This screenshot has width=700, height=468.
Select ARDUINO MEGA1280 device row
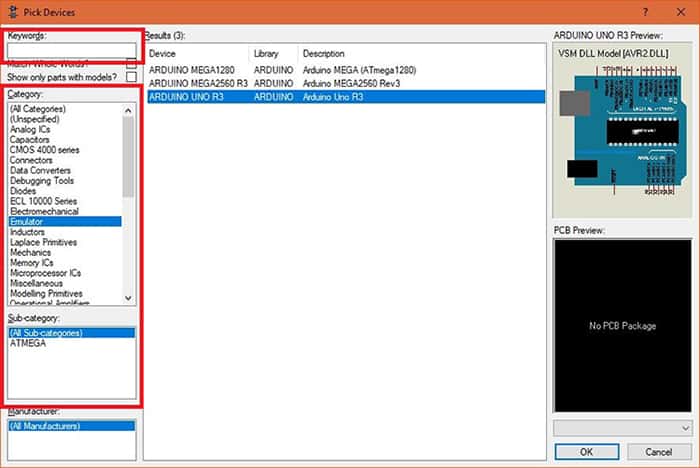346,70
